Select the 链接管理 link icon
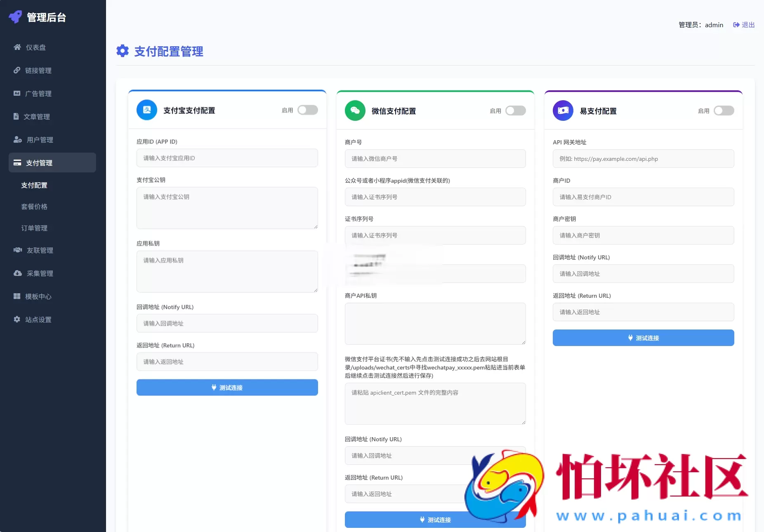764x532 pixels. click(x=17, y=70)
